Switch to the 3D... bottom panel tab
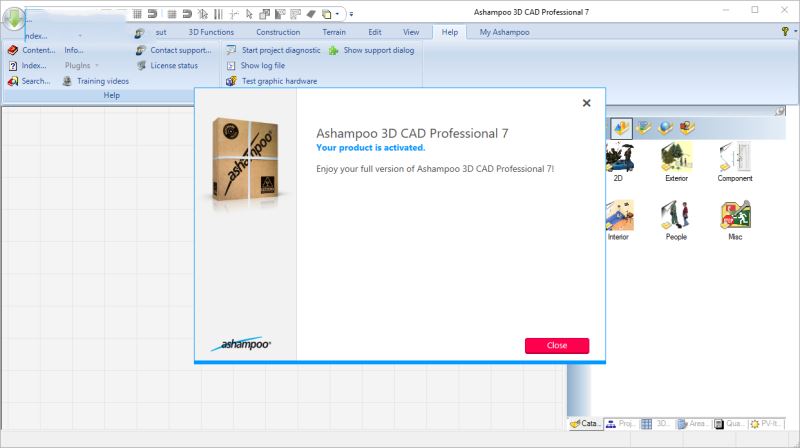This screenshot has width=800, height=448. [x=657, y=424]
